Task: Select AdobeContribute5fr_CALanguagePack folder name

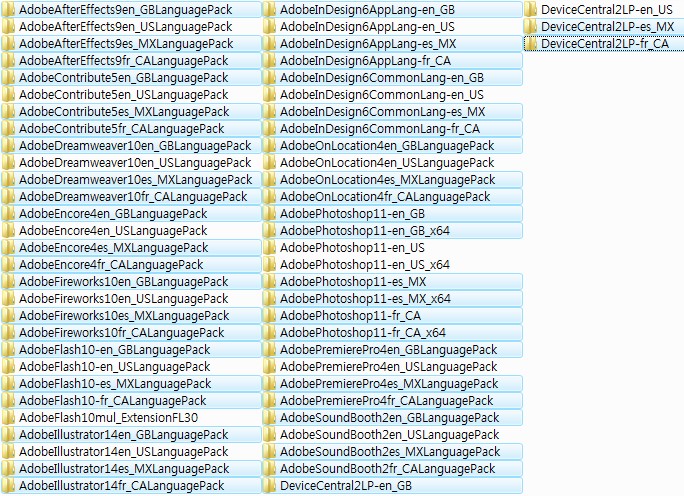Action: (121, 129)
